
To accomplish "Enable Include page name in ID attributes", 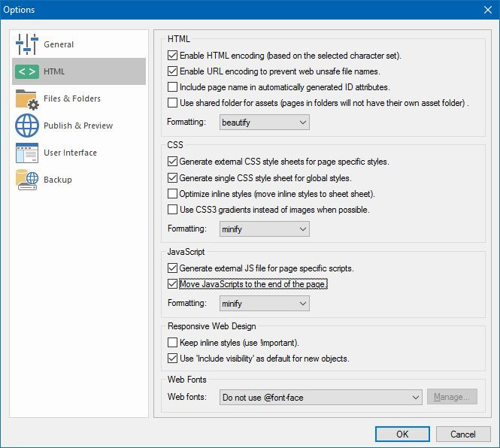I will point(172,87).
